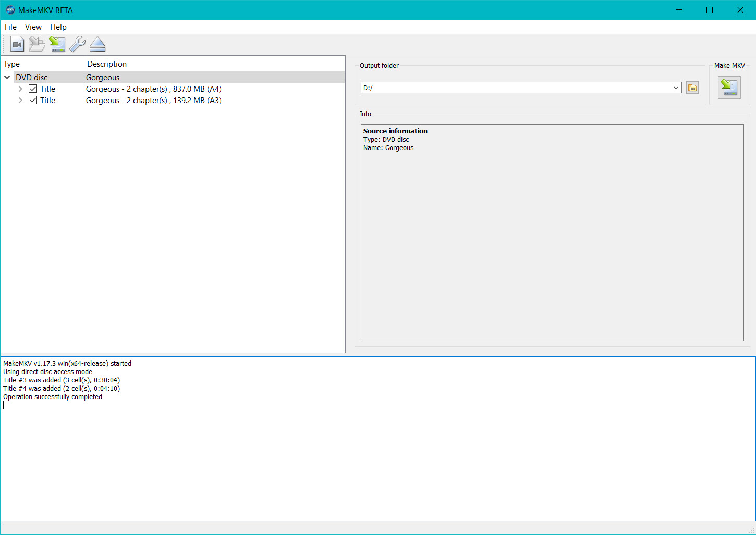This screenshot has height=535, width=756.
Task: Click the MakeMKV app icon in title bar
Action: [x=10, y=10]
